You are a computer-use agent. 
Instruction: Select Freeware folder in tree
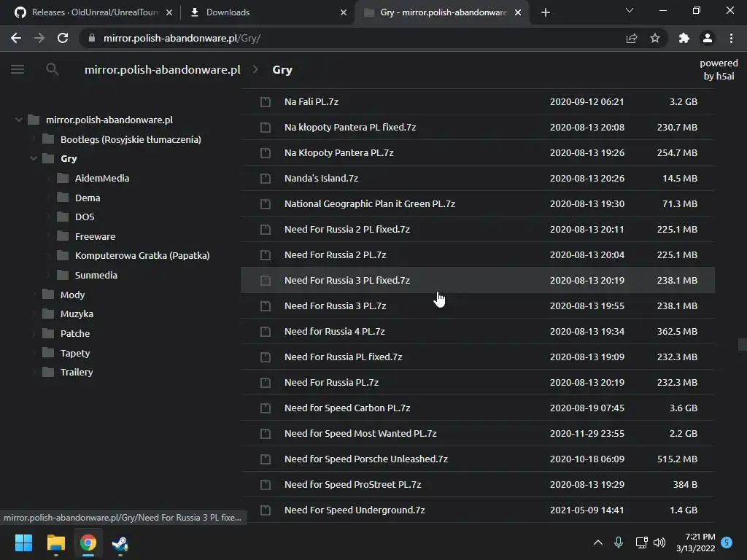pyautogui.click(x=95, y=236)
